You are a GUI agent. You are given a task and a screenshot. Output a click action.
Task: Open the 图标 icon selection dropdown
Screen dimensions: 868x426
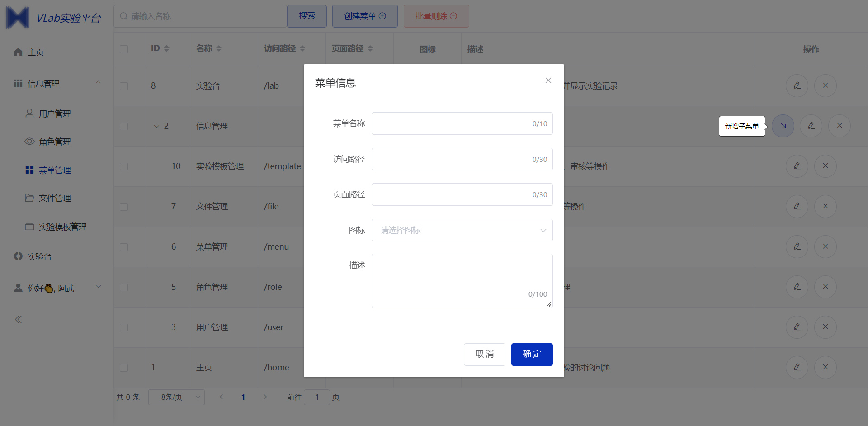pos(462,230)
